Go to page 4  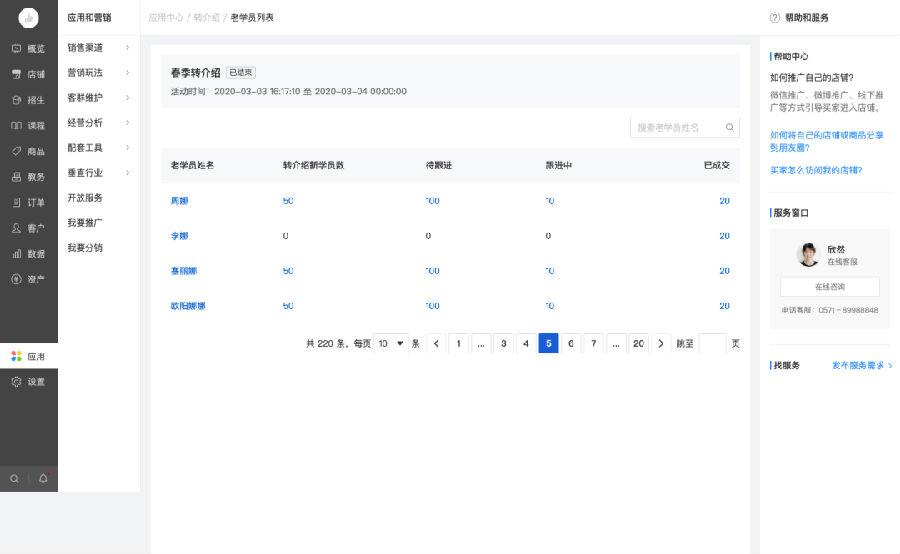pyautogui.click(x=526, y=343)
